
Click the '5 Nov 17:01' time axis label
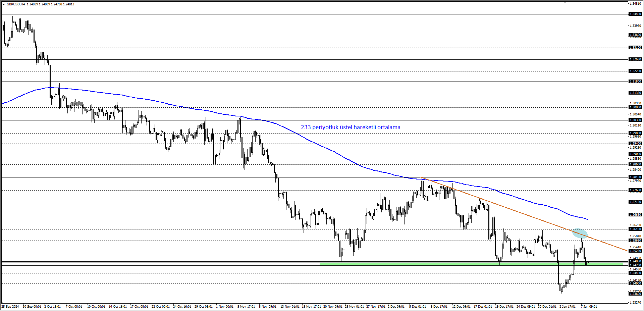coord(246,307)
